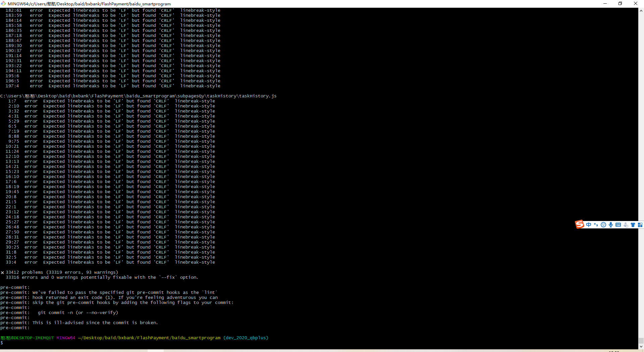Click the purple MINGW64 prompt label

click(66, 338)
